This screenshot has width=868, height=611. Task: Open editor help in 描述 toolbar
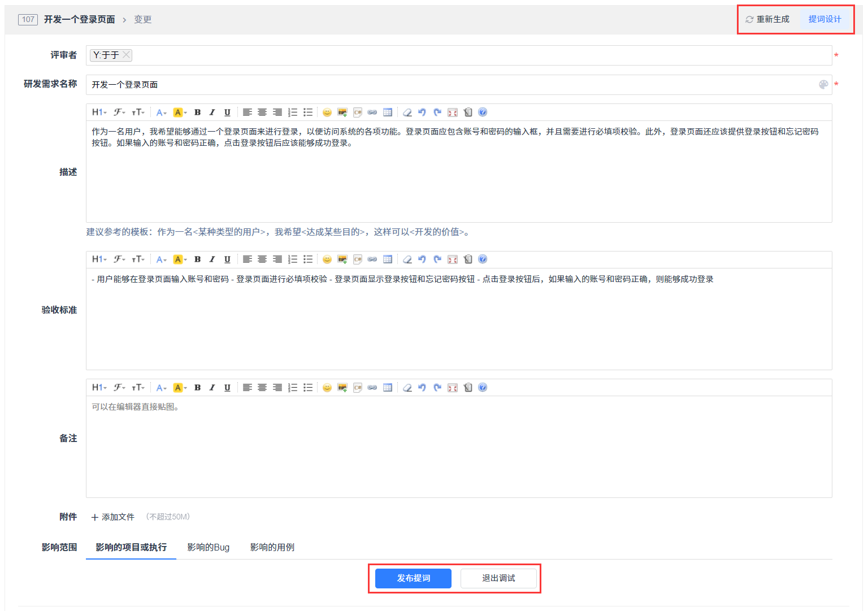[x=483, y=112]
